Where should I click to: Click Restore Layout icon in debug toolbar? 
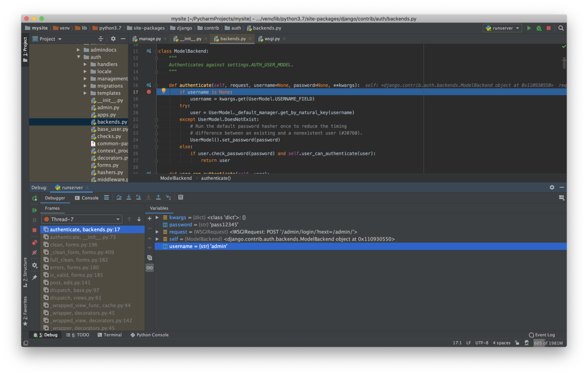[562, 198]
